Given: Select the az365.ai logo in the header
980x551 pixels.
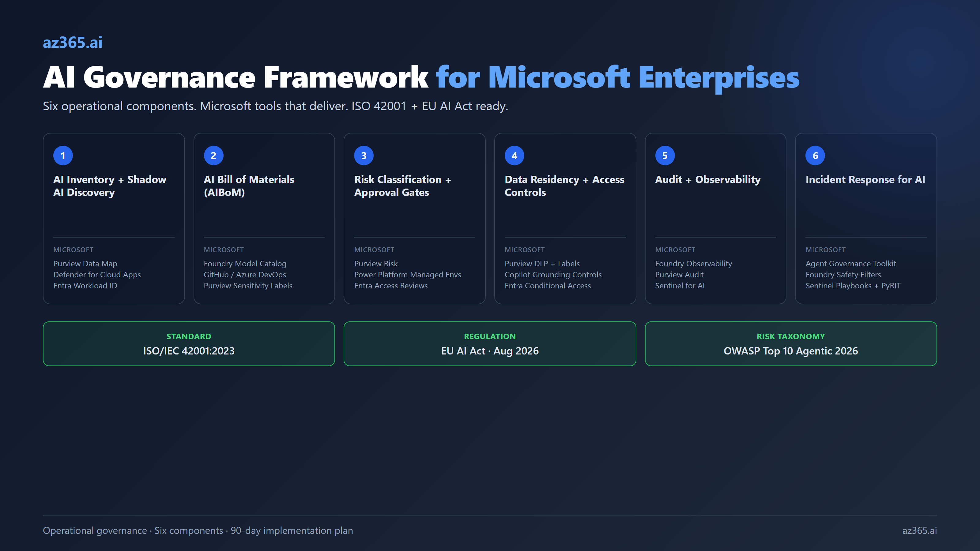Looking at the screenshot, I should 73,42.
